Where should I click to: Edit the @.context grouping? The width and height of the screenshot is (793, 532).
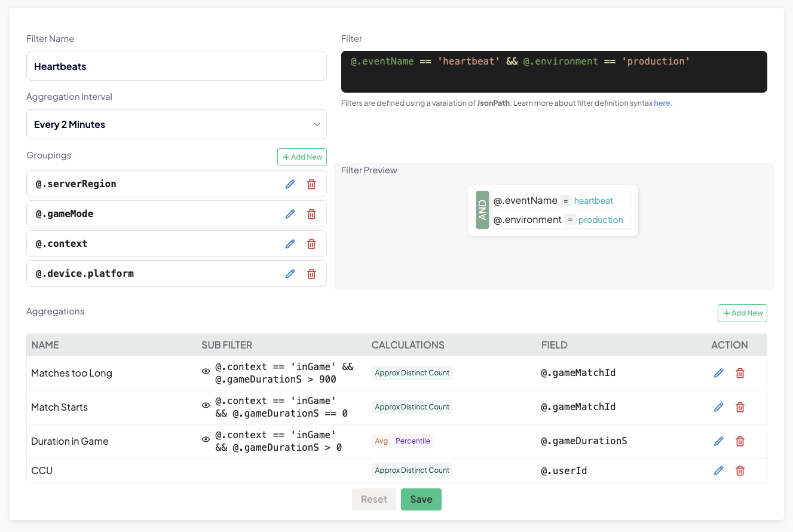[x=290, y=244]
